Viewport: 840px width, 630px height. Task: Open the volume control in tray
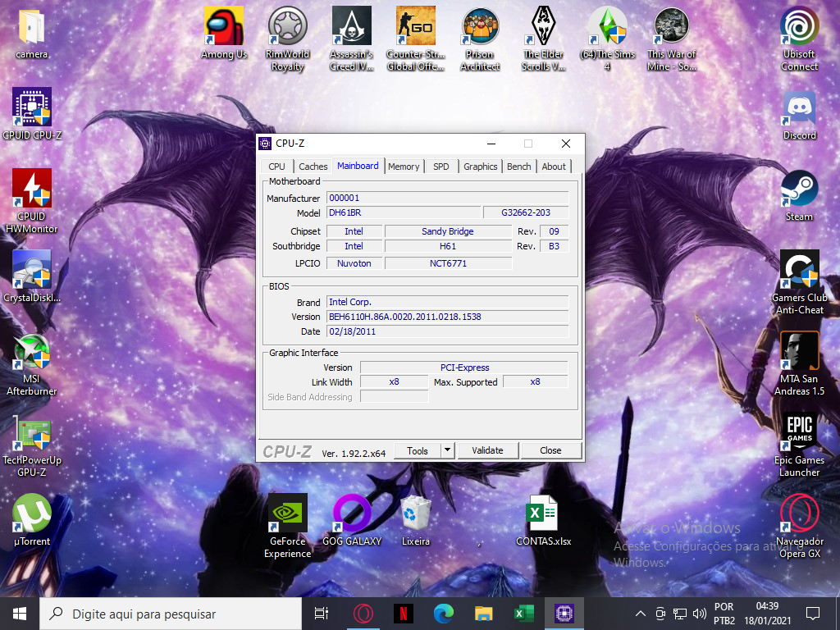[x=699, y=614]
